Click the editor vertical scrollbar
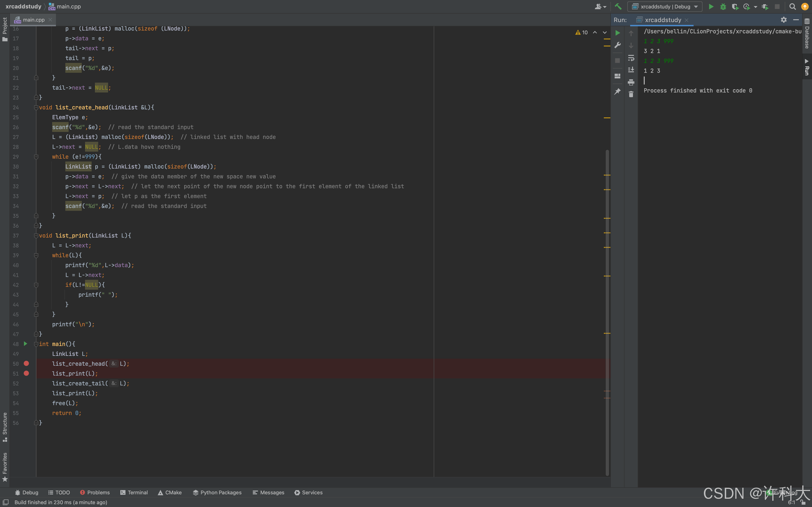Screen dimensions: 812x507 pyautogui.click(x=607, y=312)
